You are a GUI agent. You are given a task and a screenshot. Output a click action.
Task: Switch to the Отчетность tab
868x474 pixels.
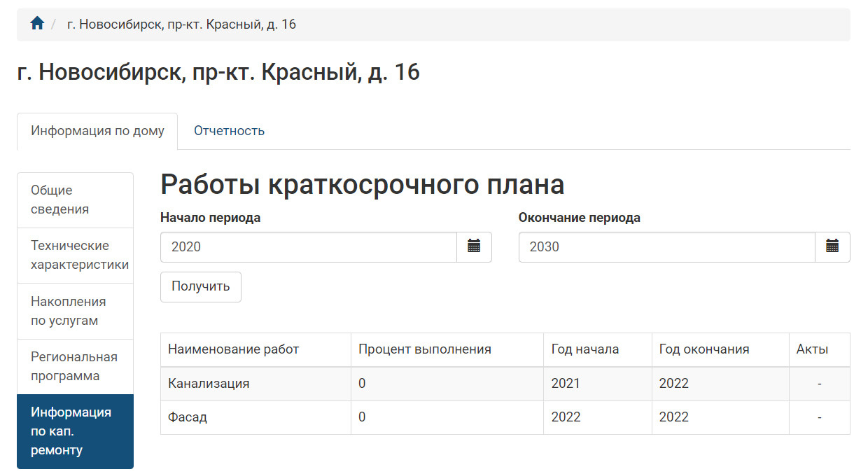point(229,131)
